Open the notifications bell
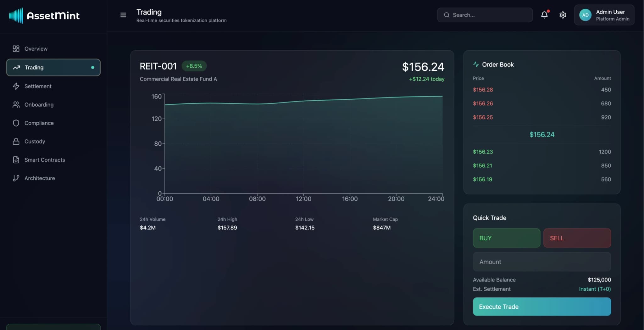The width and height of the screenshot is (644, 330). [544, 15]
